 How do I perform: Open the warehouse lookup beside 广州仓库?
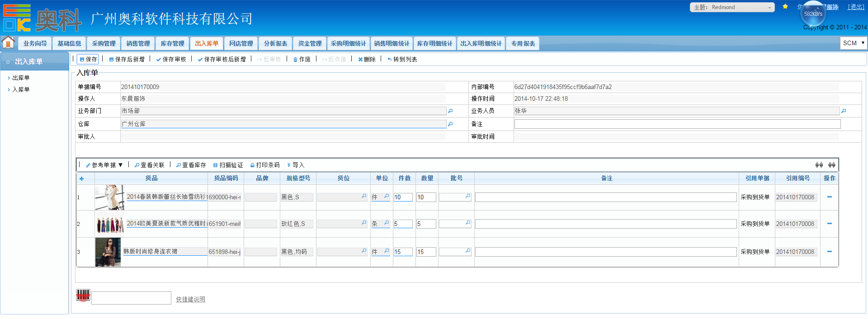[450, 124]
